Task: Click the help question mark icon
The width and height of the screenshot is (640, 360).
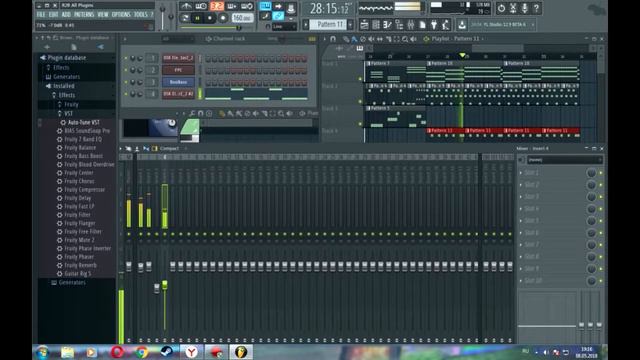Action: point(536,8)
